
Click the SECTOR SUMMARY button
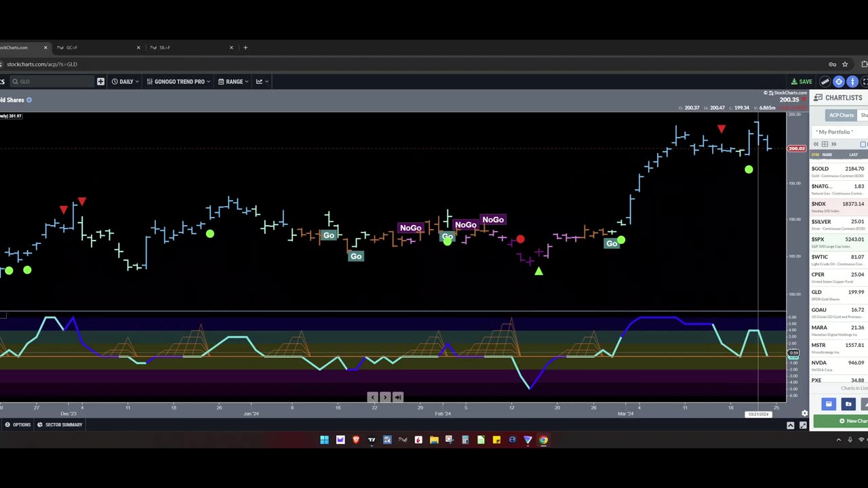60,425
